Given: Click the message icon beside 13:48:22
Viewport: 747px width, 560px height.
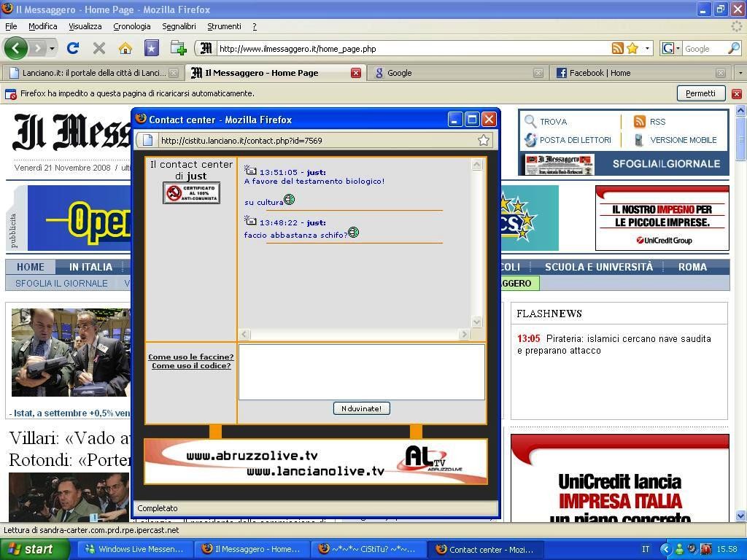Looking at the screenshot, I should click(250, 220).
